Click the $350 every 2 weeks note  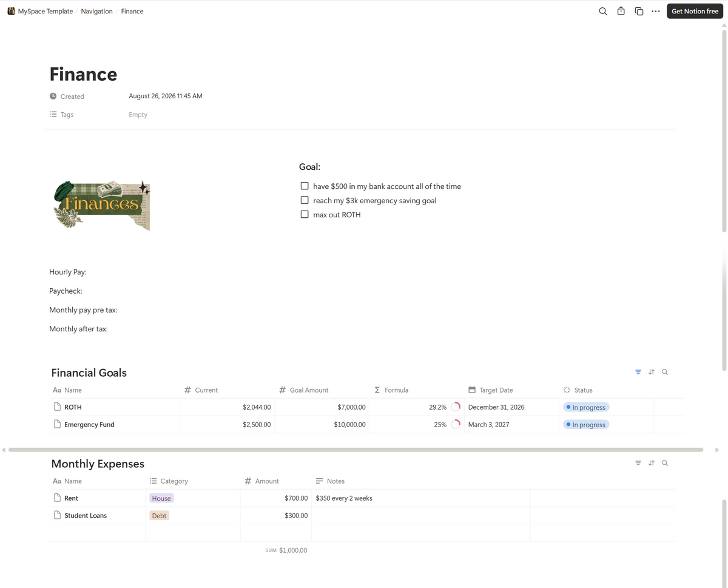point(344,498)
